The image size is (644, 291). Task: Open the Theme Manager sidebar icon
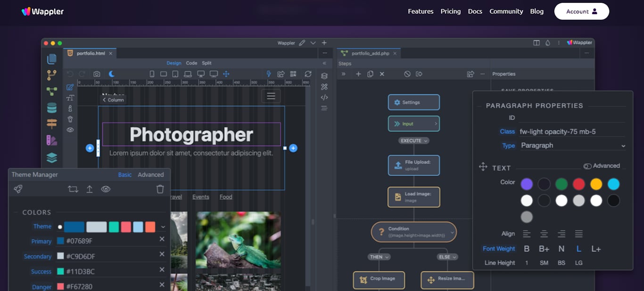[51, 140]
